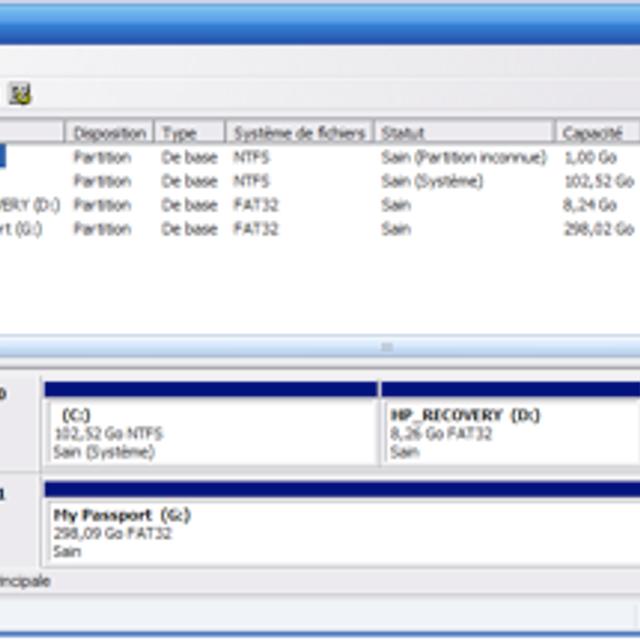
Task: Sort by the Statut column header
Action: tap(464, 133)
